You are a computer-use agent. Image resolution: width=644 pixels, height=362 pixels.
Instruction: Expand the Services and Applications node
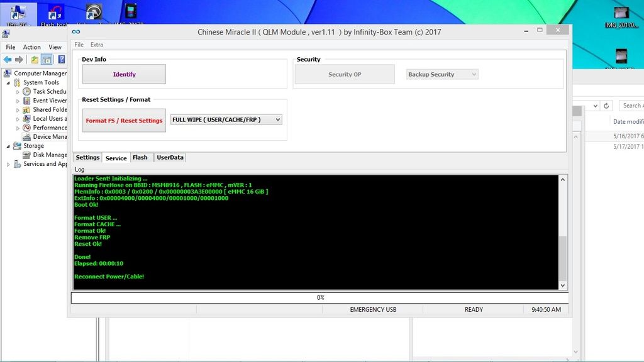(8, 165)
